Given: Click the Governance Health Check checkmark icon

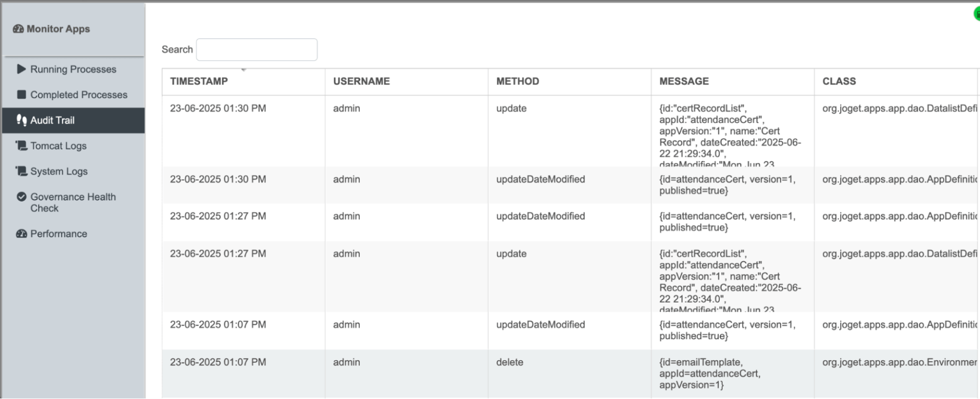Looking at the screenshot, I should 21,196.
